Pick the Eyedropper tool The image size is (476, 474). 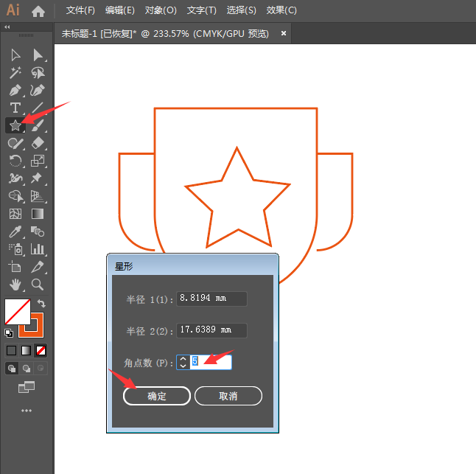point(15,231)
